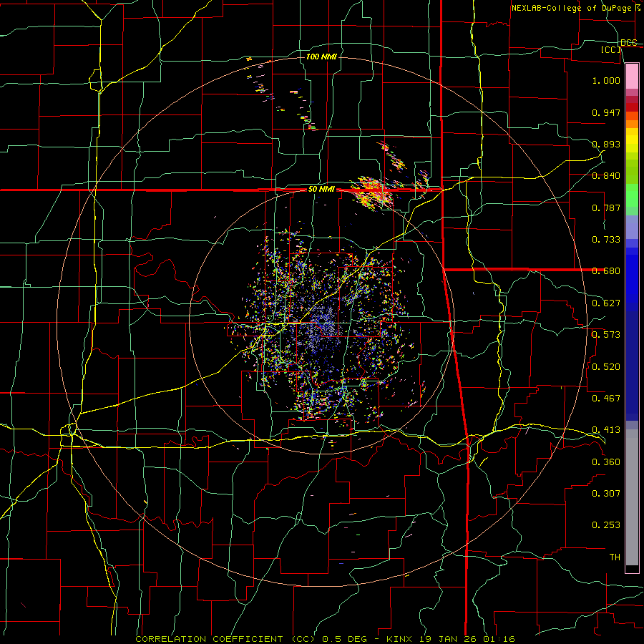The height and width of the screenshot is (644, 644).
Task: Pick the gray segment of the color bar
Action: [x=632, y=497]
